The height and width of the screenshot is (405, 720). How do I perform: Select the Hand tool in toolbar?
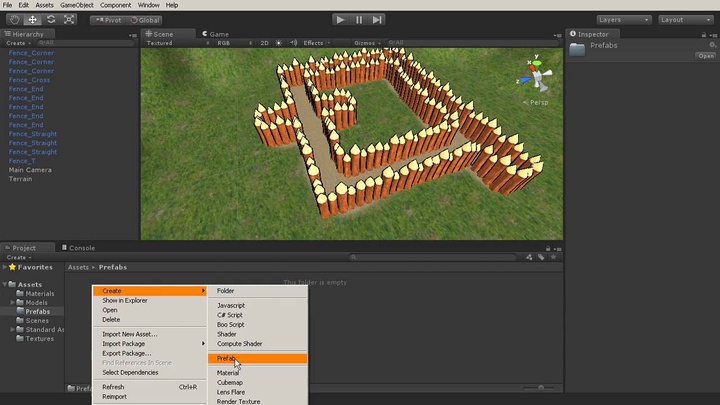pos(14,19)
